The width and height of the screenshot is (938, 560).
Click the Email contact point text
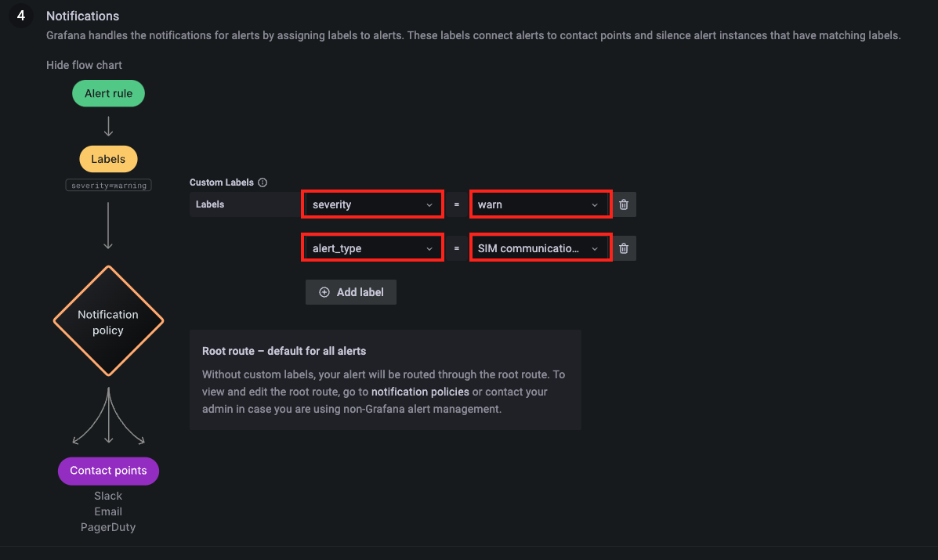coord(108,511)
